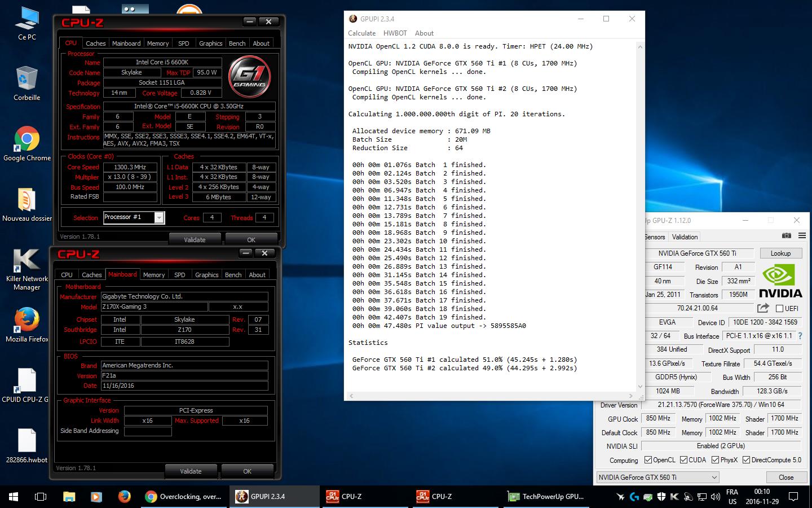Image resolution: width=812 pixels, height=508 pixels.
Task: Toggle the OpenCL checkbox in GPU-Z
Action: [648, 460]
